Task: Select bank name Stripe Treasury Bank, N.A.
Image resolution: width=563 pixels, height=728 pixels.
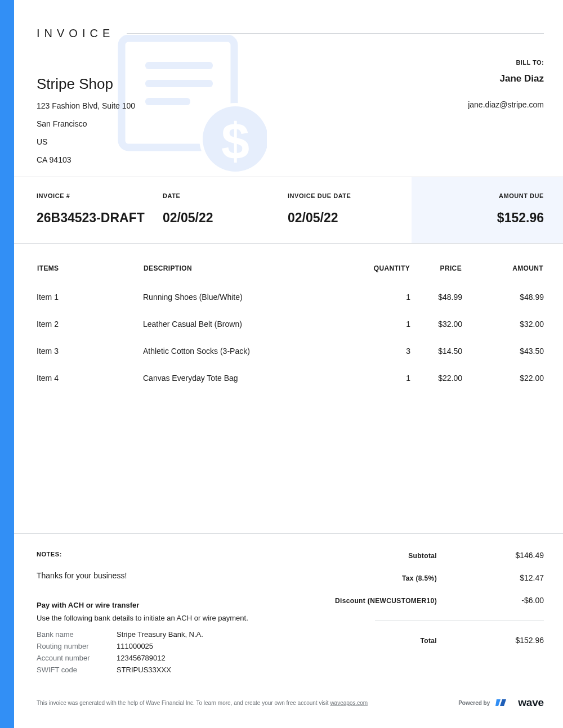Action: click(160, 635)
